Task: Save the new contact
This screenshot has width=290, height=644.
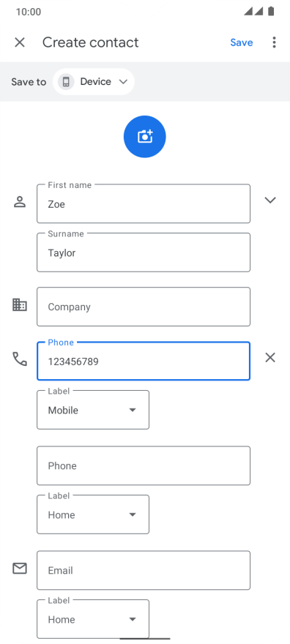Action: [242, 42]
